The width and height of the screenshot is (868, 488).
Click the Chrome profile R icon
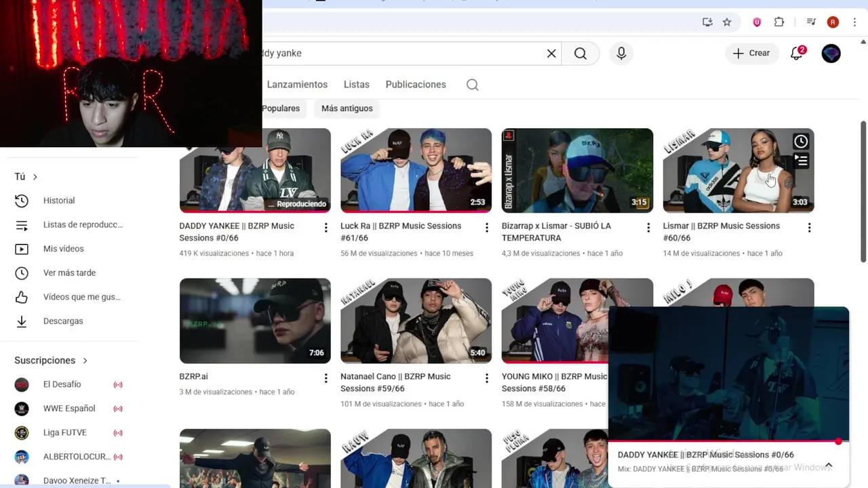[x=833, y=22]
